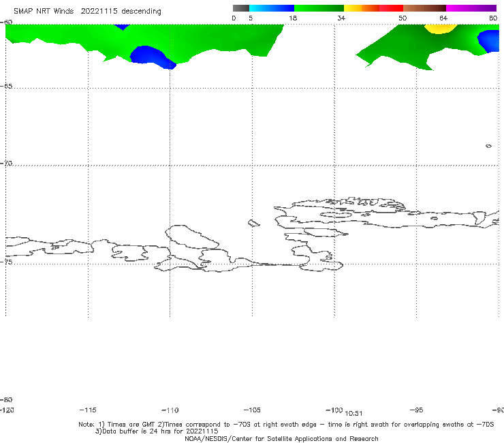
Task: Click the longitude label '-100'
Action: click(x=334, y=410)
